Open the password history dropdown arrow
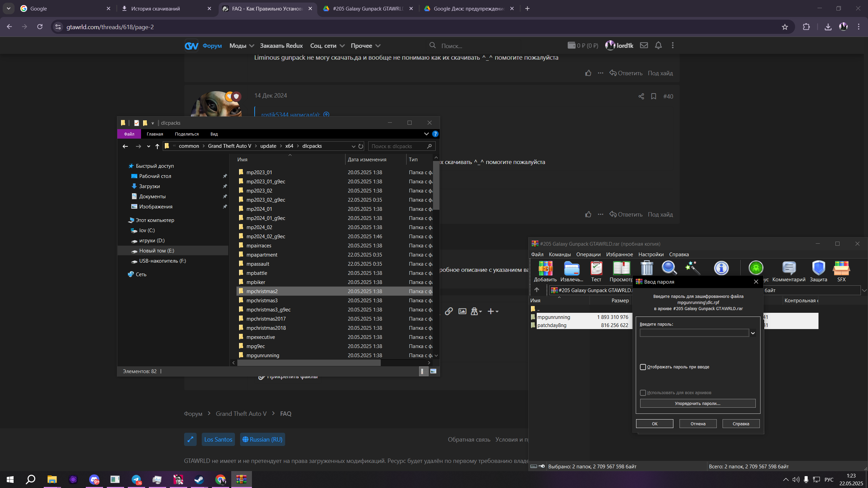 (753, 333)
